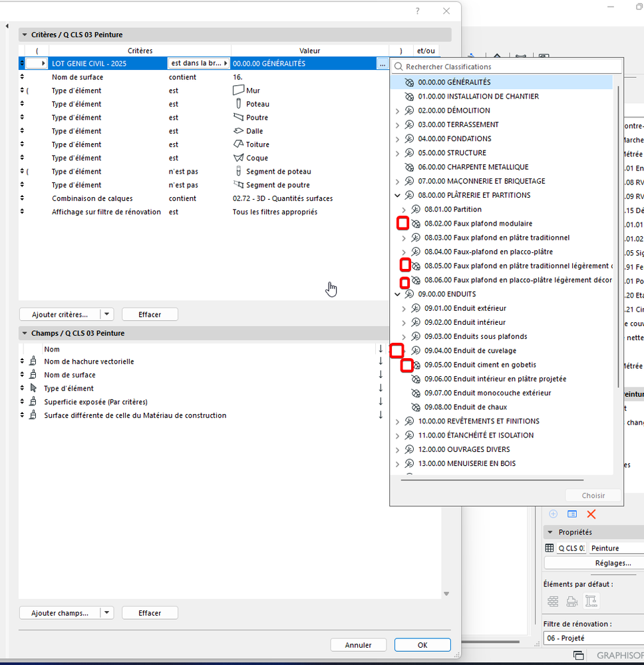
Task: Click the Ajouter critères... button
Action: tap(60, 314)
